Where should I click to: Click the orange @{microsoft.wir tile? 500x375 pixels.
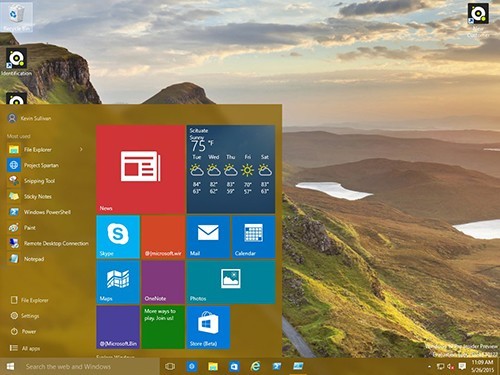click(163, 237)
